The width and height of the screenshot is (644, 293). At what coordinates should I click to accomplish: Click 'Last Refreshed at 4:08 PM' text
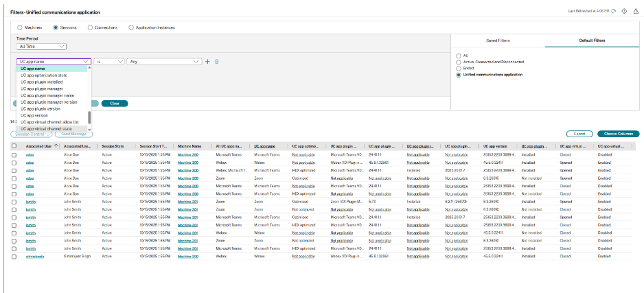(589, 12)
